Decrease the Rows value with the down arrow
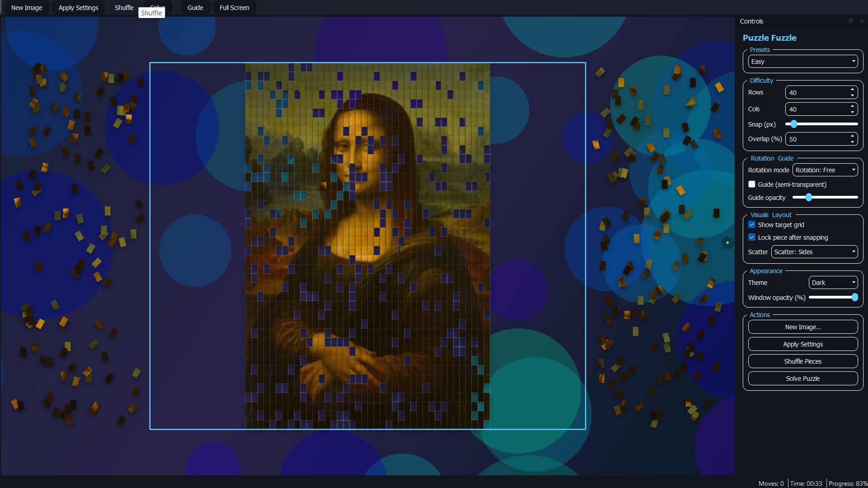Viewport: 868px width, 488px height. [852, 95]
